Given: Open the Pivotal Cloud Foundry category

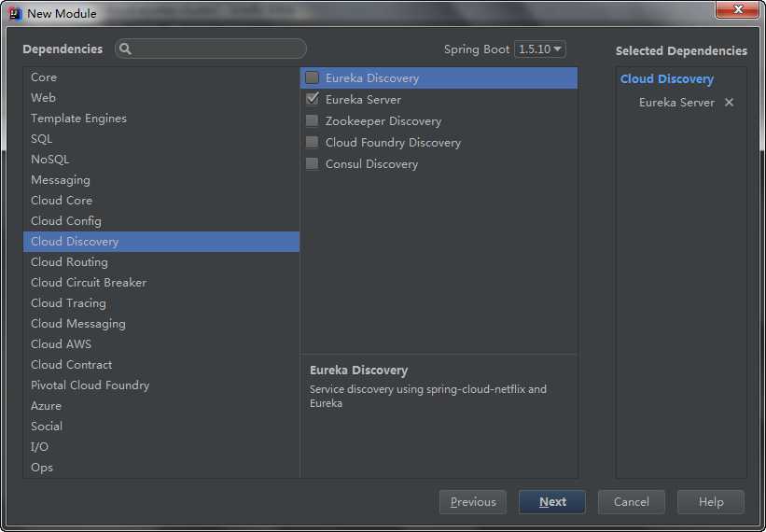Looking at the screenshot, I should tap(161, 385).
